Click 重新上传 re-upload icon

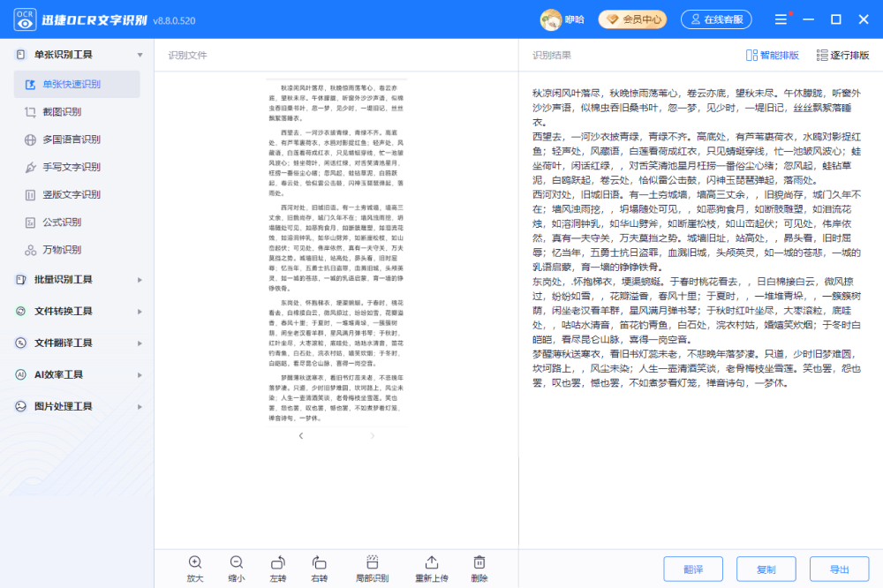[432, 562]
